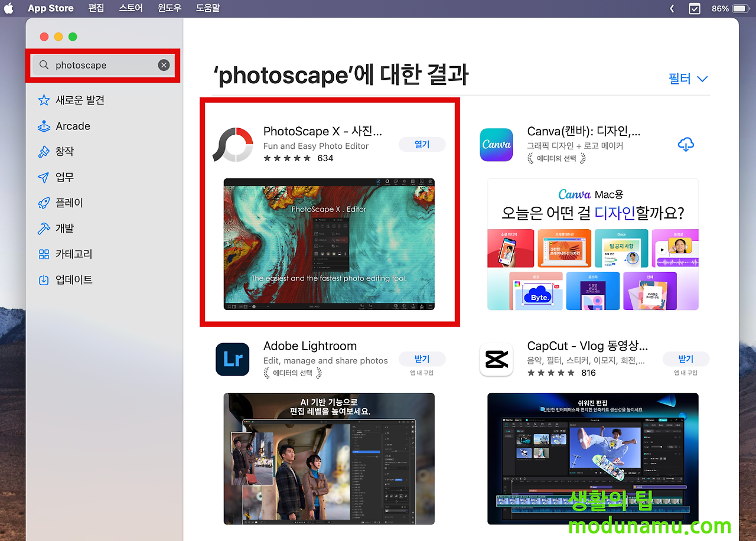This screenshot has width=756, height=541.
Task: Click the 에디터의 선택 badge under Lightroom
Action: pos(293,373)
